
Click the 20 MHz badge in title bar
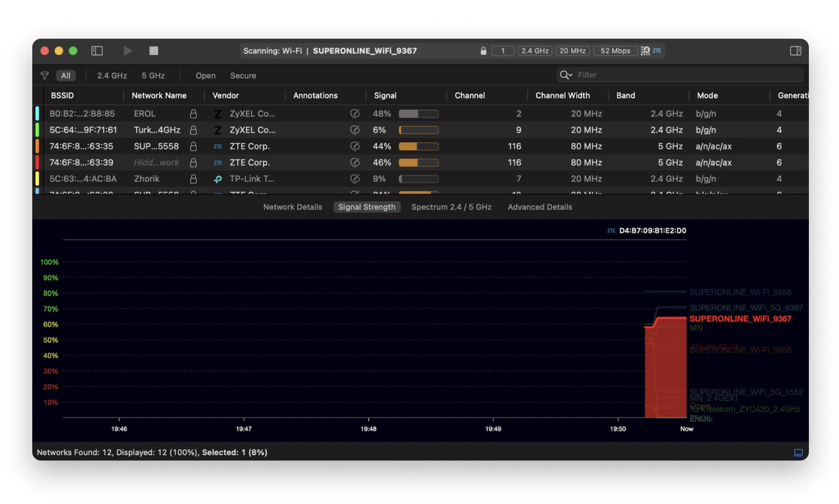coord(573,51)
